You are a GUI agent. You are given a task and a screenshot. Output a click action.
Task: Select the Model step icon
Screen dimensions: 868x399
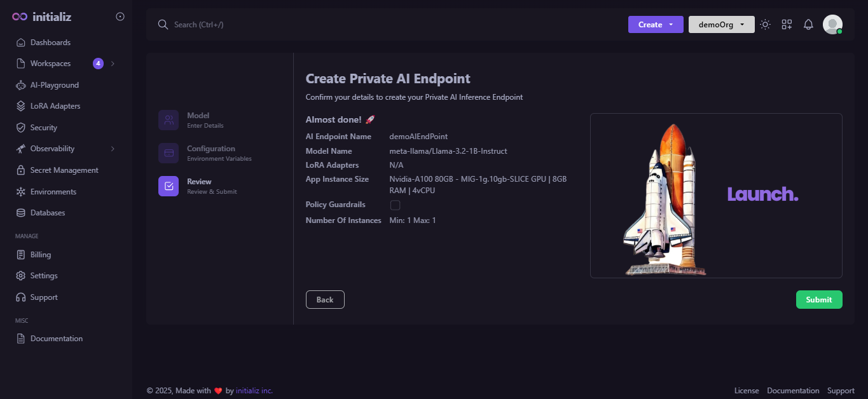coord(169,120)
